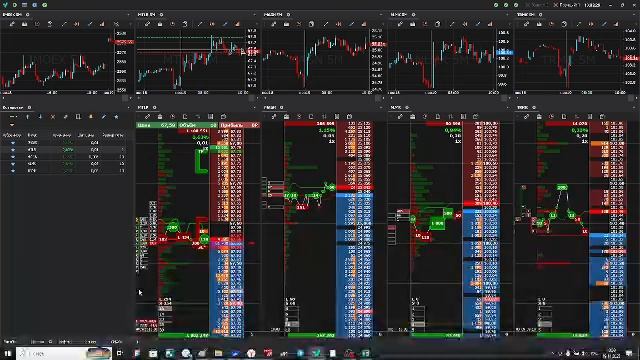Click bar-chart indicator icon in leftmost chart toolbar
The height and width of the screenshot is (360, 640).
[102, 24]
